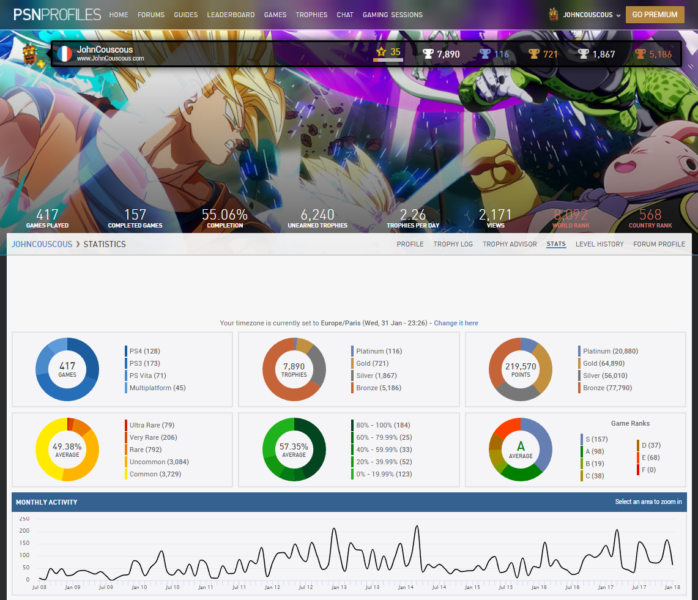Open the GAMES menu item

click(x=275, y=15)
